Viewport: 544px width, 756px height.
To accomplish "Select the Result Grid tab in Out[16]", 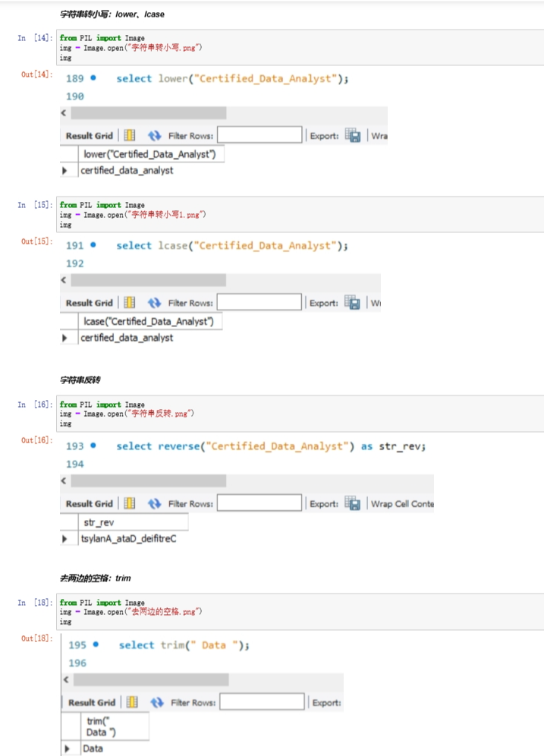I will [89, 504].
